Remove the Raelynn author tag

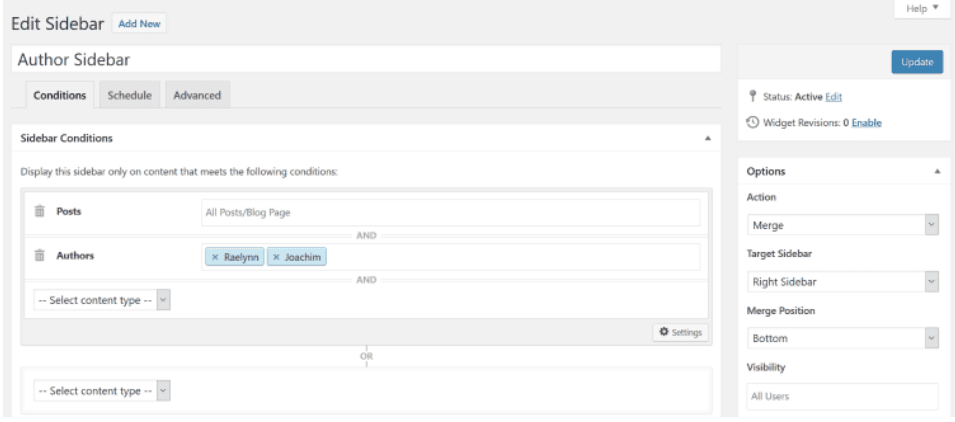click(x=215, y=258)
